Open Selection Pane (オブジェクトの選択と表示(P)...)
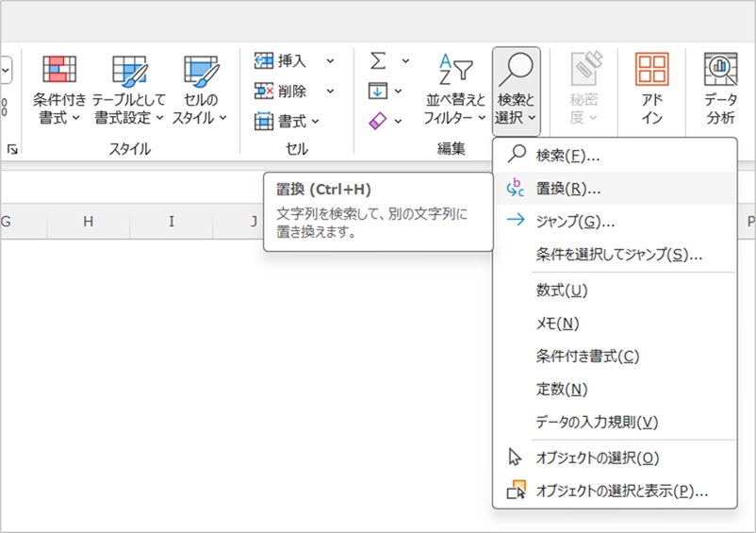This screenshot has height=533, width=756. (615, 491)
